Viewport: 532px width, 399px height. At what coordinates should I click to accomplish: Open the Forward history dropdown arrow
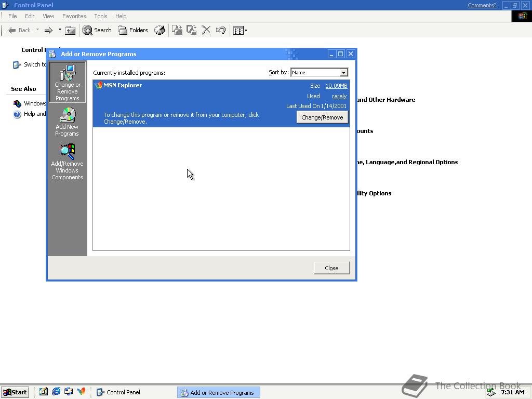(x=60, y=30)
